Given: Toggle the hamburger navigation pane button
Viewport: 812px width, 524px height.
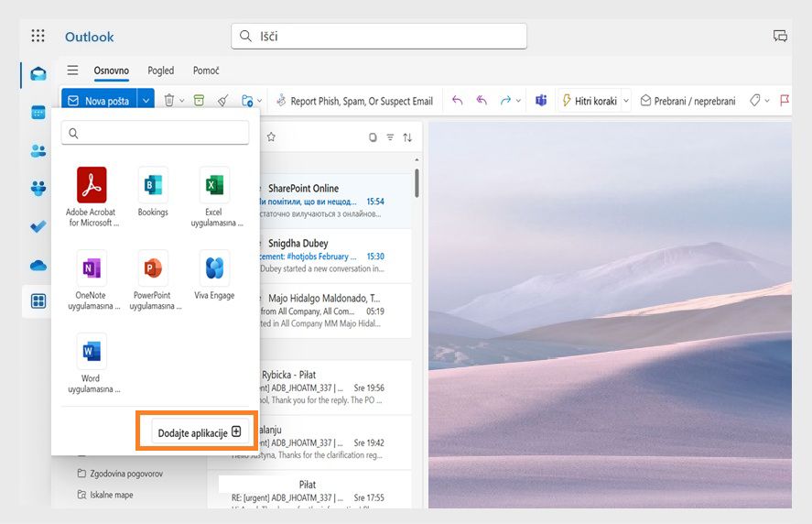Looking at the screenshot, I should tap(72, 70).
